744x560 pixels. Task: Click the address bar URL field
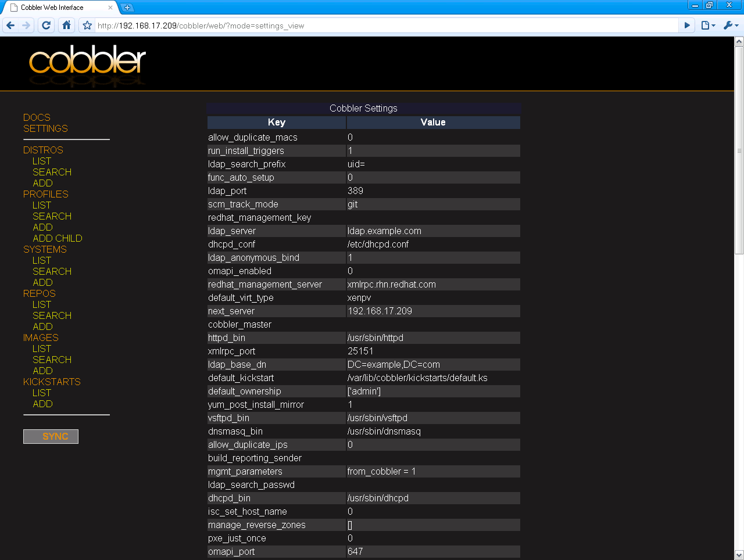click(386, 26)
